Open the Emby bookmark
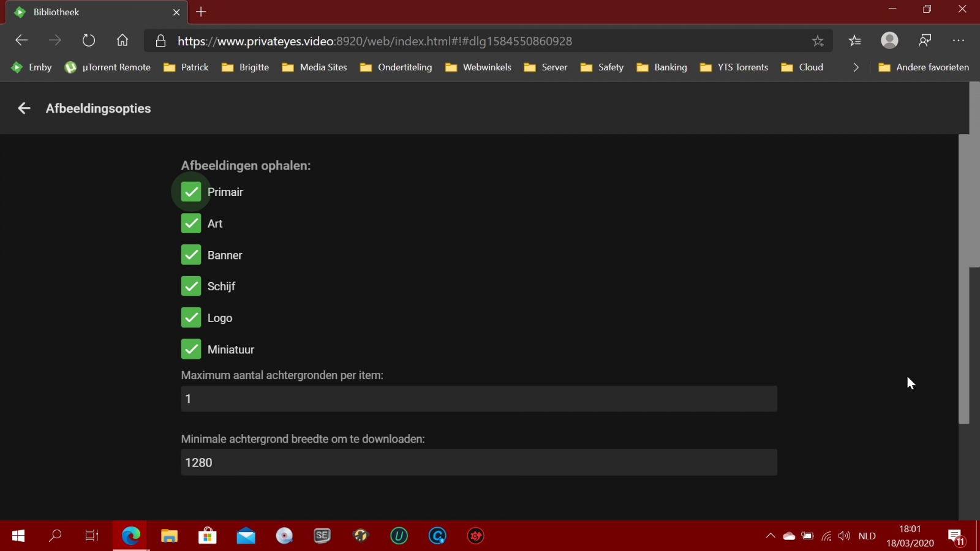 coord(32,67)
